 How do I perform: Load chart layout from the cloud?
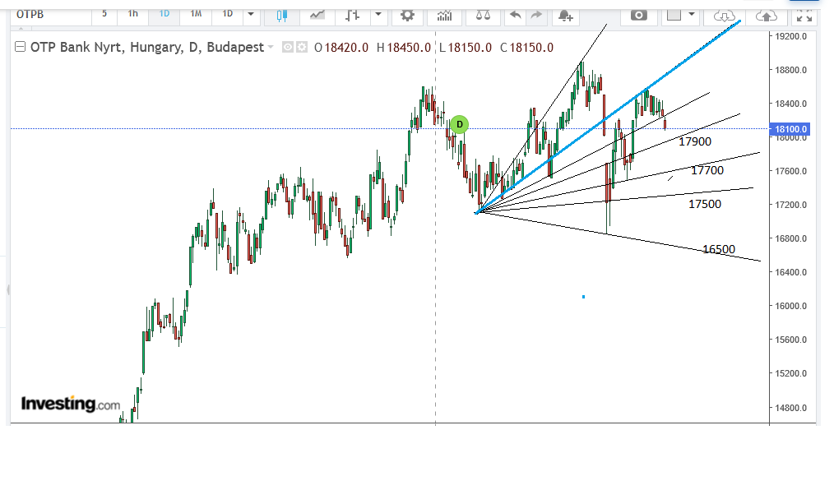pyautogui.click(x=724, y=16)
